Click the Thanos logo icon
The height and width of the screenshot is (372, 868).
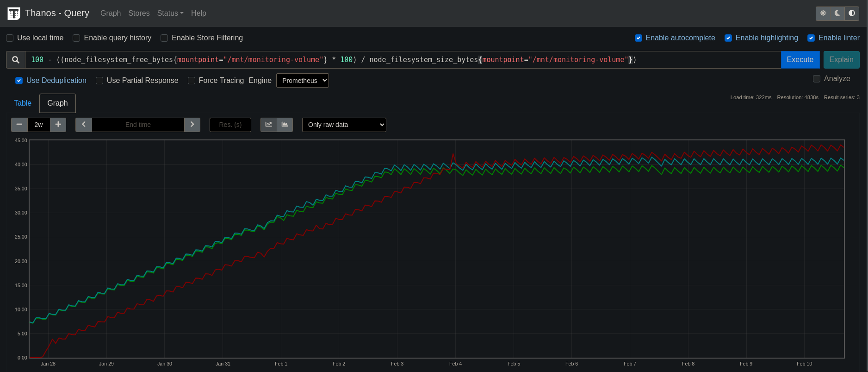pyautogui.click(x=14, y=13)
